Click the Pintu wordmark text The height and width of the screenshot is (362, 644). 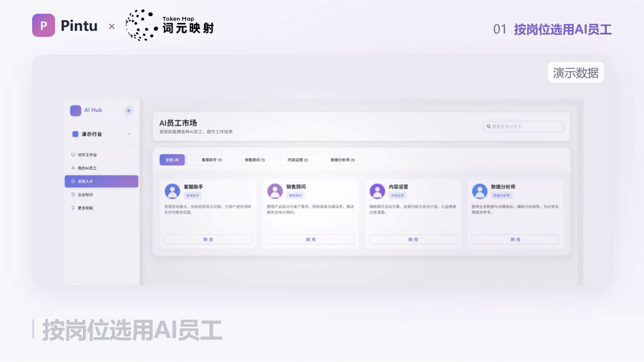click(x=79, y=25)
